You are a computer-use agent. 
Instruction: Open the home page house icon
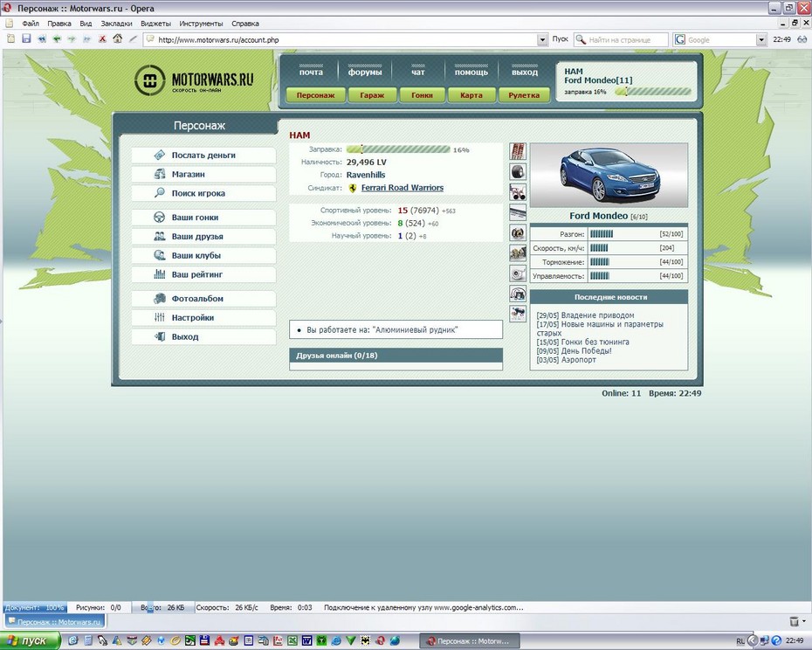click(x=118, y=38)
